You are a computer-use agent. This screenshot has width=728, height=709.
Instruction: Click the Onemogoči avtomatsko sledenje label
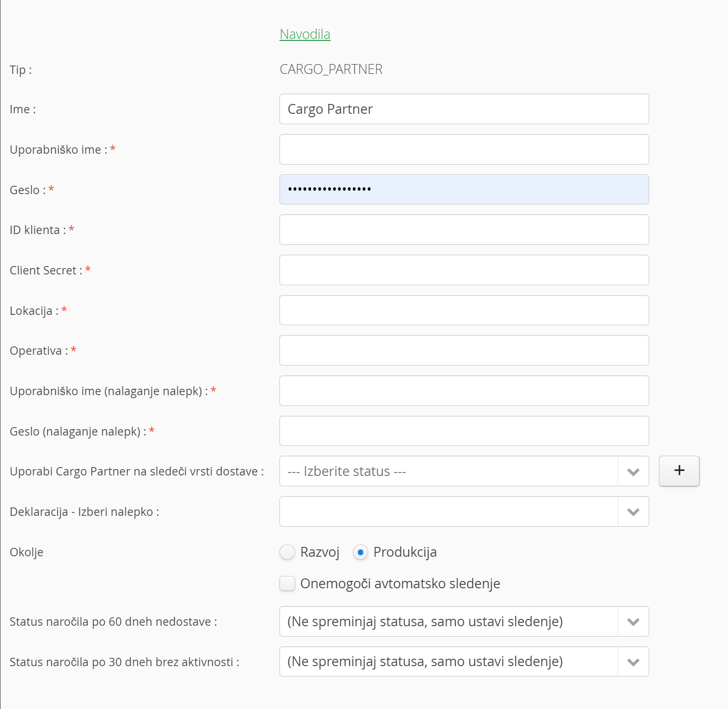click(400, 583)
